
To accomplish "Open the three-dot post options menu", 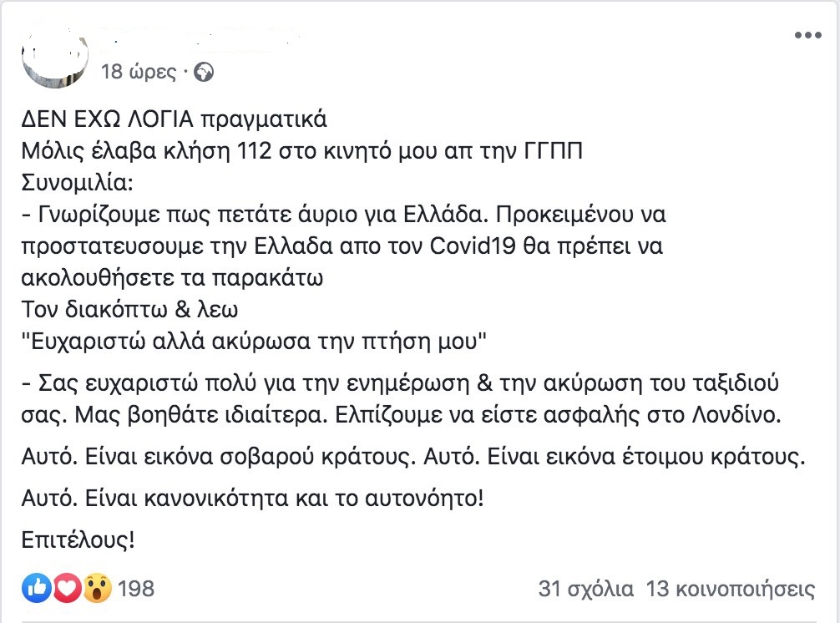I will [808, 35].
